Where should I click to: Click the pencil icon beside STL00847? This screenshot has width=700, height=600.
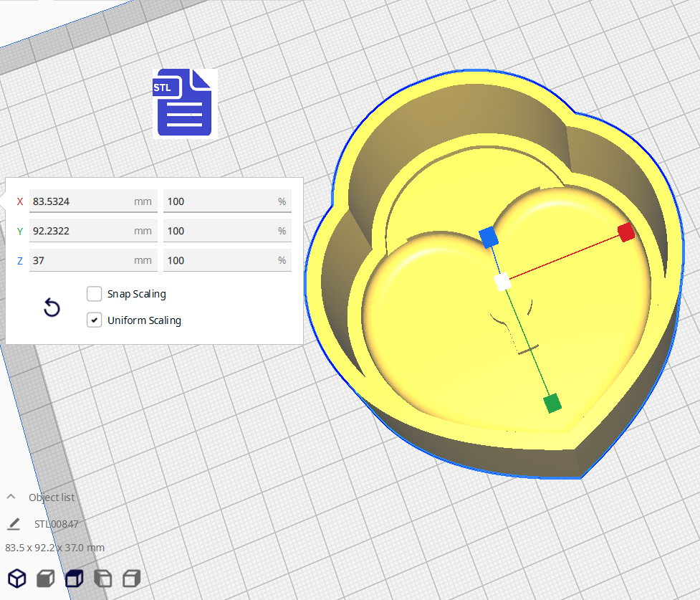[14, 523]
